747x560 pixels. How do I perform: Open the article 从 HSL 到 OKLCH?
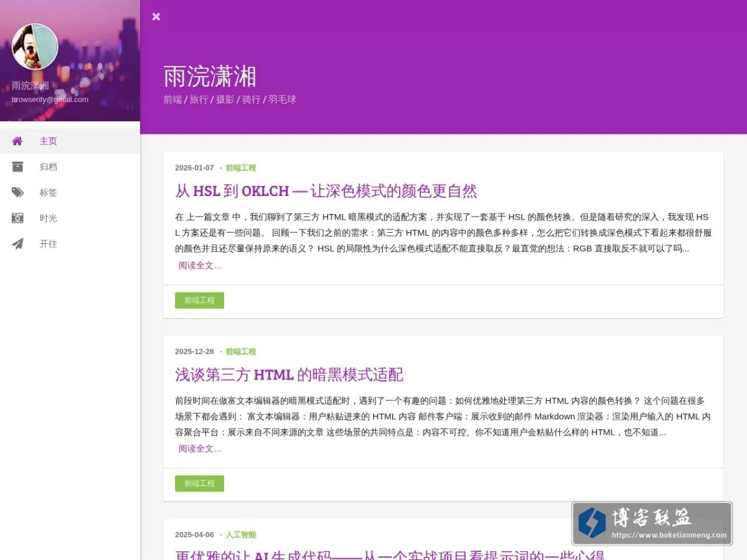tap(326, 191)
